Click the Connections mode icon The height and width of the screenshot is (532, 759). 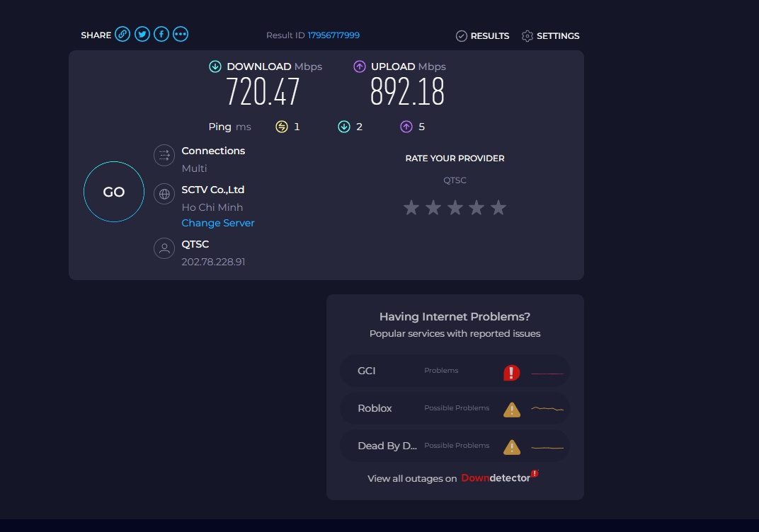pyautogui.click(x=164, y=156)
